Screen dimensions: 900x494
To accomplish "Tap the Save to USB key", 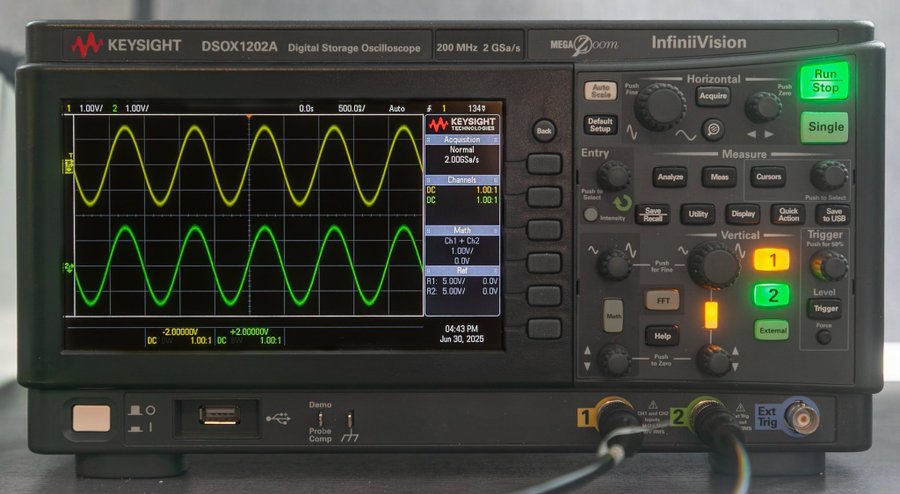I will 833,215.
